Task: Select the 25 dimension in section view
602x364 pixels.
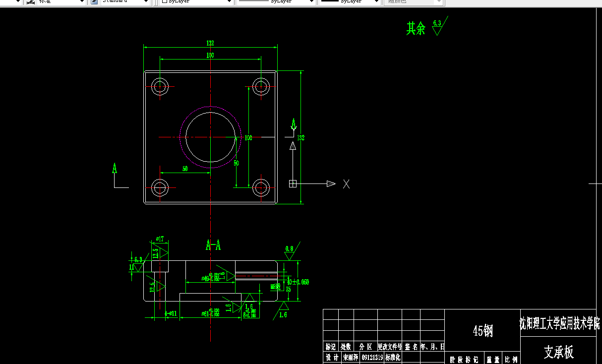Action: pyautogui.click(x=288, y=289)
